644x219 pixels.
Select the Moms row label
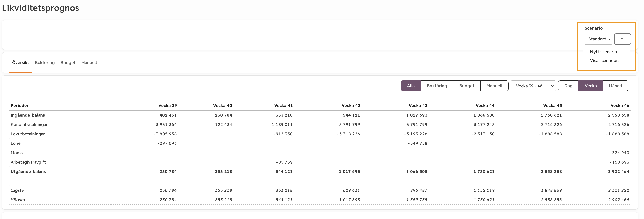(17, 153)
